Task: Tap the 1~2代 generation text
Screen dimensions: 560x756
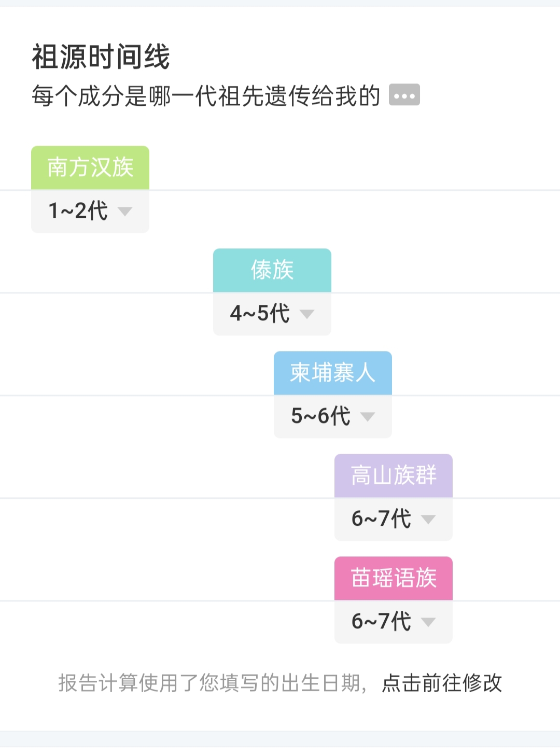Action: click(x=78, y=211)
